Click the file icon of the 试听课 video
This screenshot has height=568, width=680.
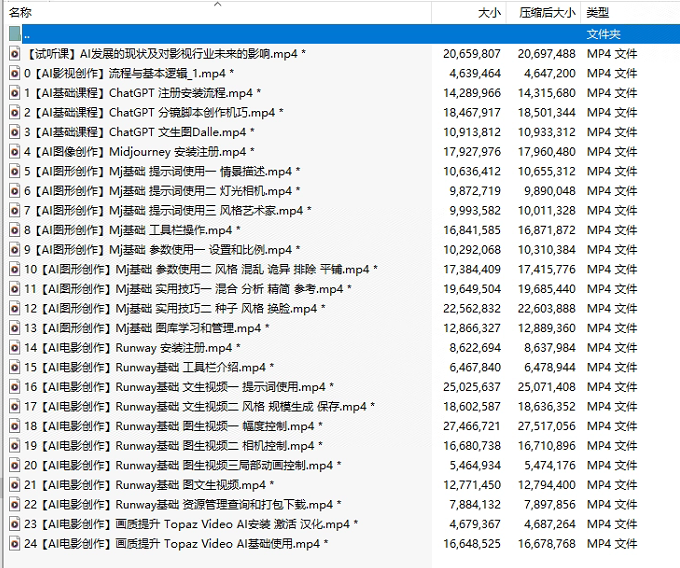click(14, 54)
